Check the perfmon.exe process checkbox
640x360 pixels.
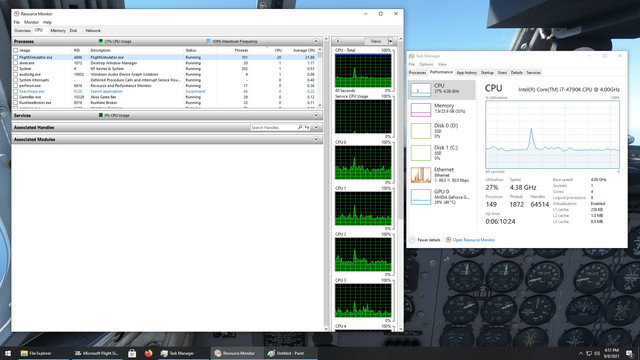(x=16, y=86)
